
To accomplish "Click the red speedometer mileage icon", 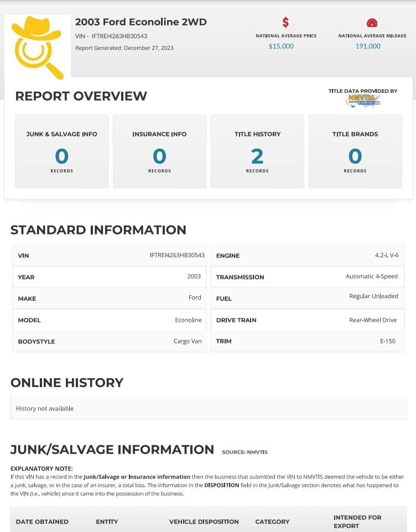I will click(372, 23).
